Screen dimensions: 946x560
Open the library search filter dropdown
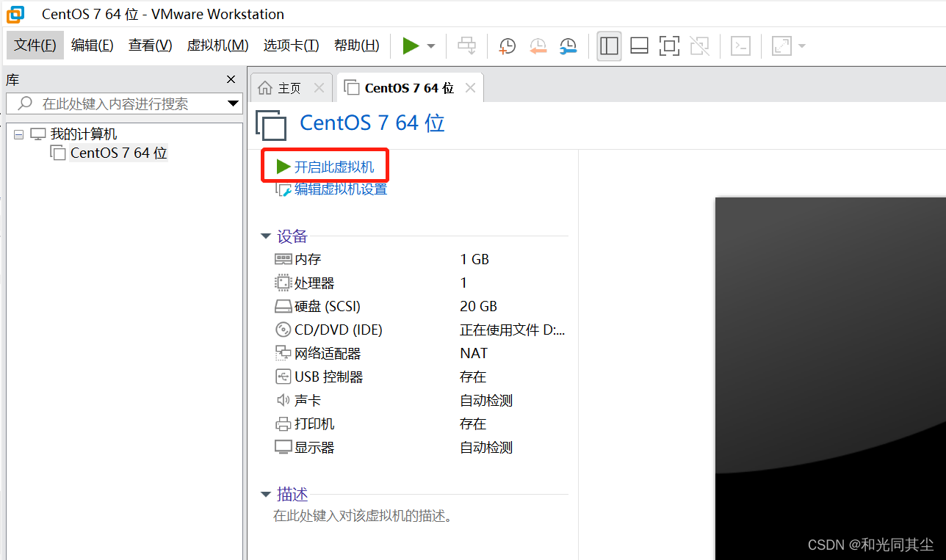(234, 103)
